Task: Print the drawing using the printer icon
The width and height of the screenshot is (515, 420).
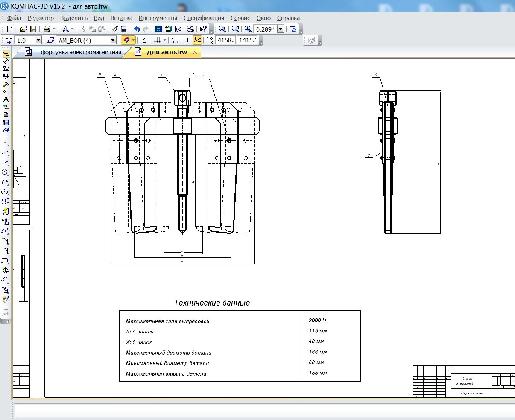Action: tap(47, 29)
